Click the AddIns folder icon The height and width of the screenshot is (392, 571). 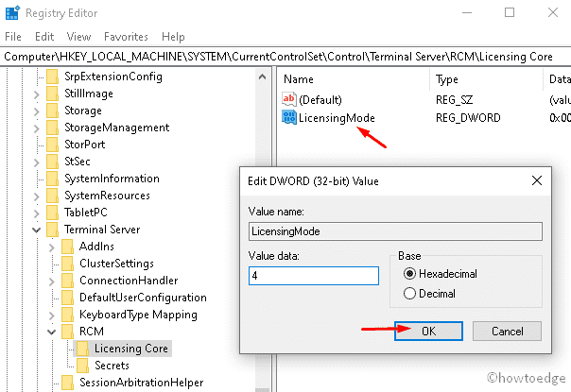pyautogui.click(x=67, y=247)
